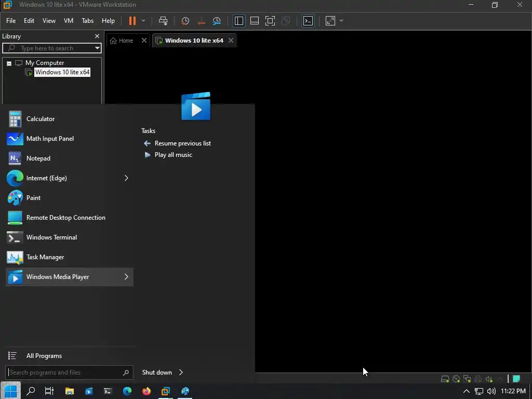Click the VMware sound card status icon
532x399 pixels.
click(x=489, y=379)
